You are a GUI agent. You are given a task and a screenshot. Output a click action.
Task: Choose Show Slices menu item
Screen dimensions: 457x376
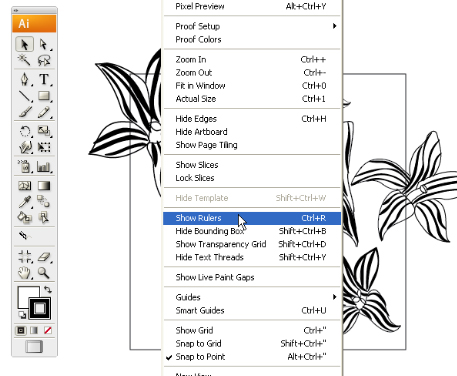(x=252, y=165)
